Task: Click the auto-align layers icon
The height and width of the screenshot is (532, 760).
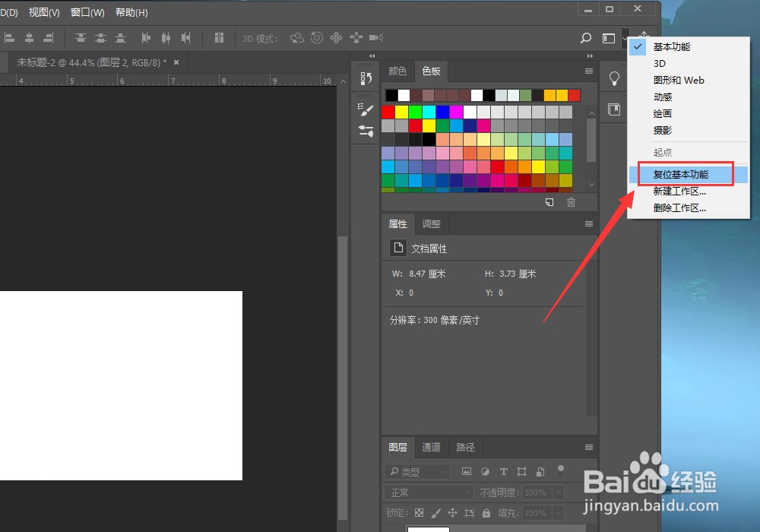Action: [x=219, y=38]
